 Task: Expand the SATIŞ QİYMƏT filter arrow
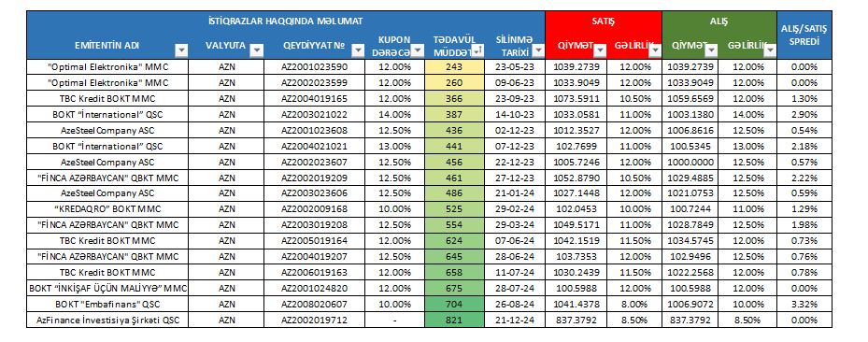tap(600, 50)
